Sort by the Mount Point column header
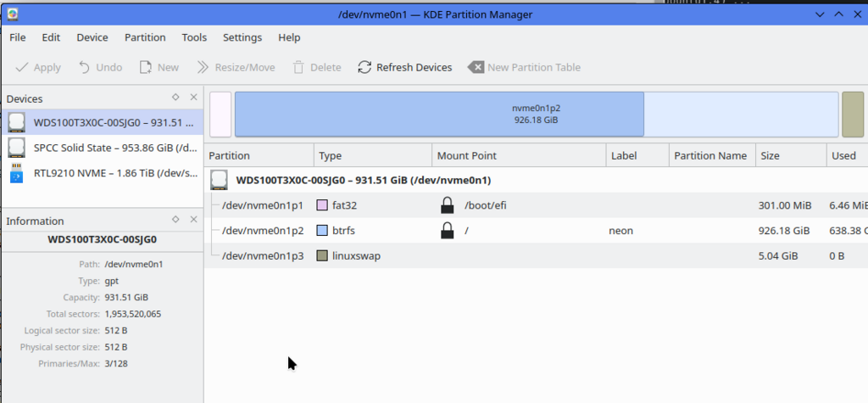This screenshot has height=403, width=868. tap(520, 156)
